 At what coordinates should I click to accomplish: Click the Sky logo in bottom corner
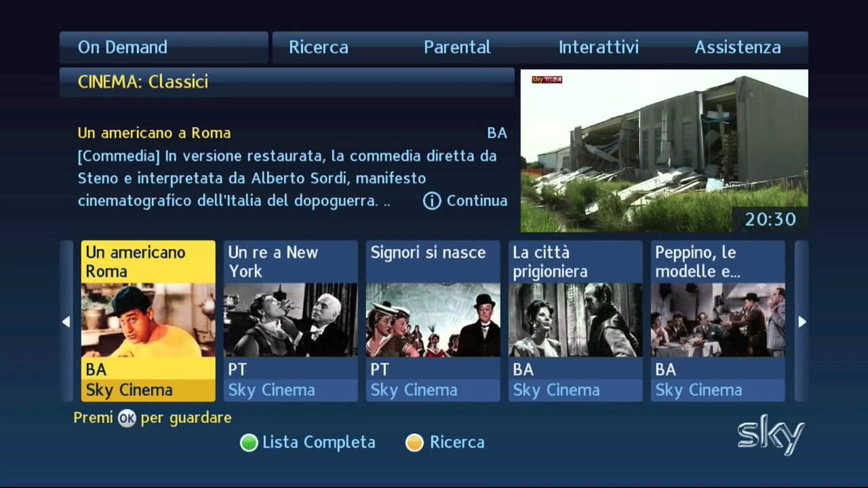(x=771, y=434)
